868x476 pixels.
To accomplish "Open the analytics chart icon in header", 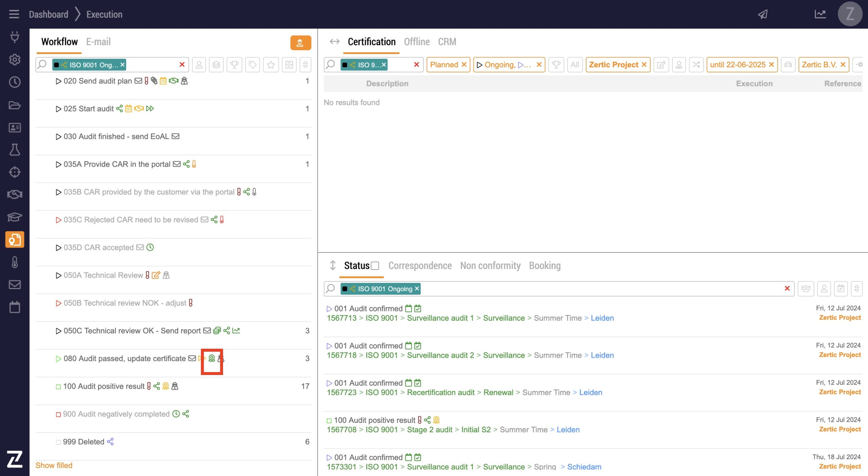I will [820, 14].
